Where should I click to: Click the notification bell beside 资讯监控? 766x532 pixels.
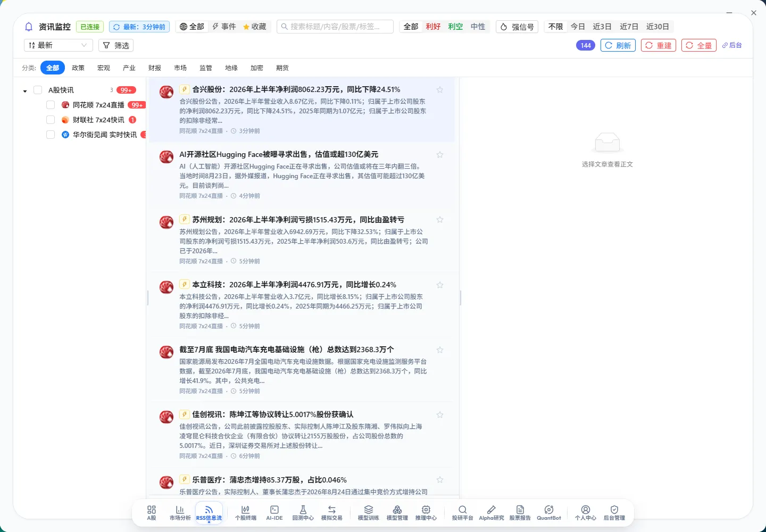coord(29,27)
